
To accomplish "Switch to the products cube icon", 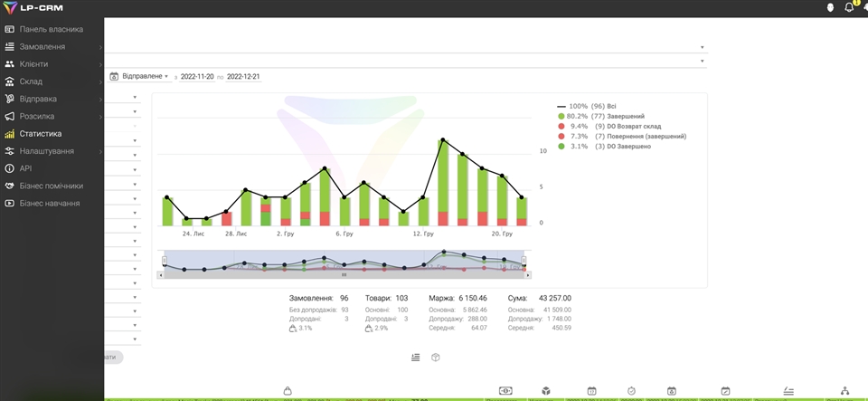I will point(435,358).
